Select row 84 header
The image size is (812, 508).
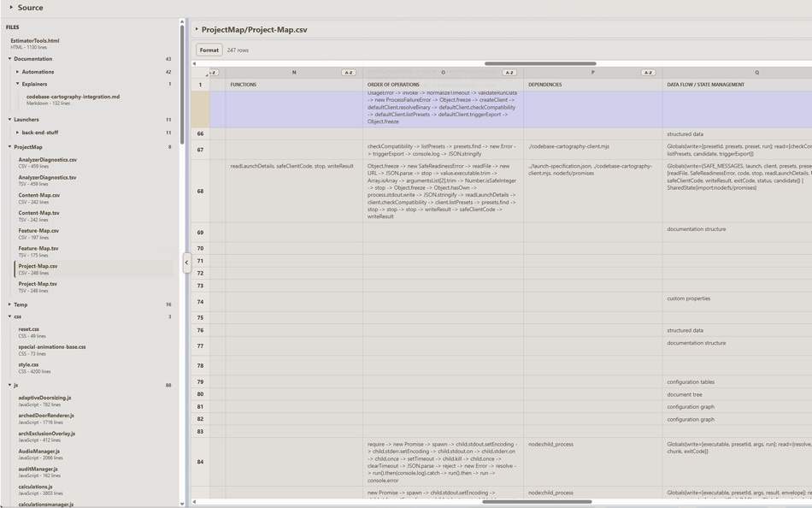click(200, 462)
